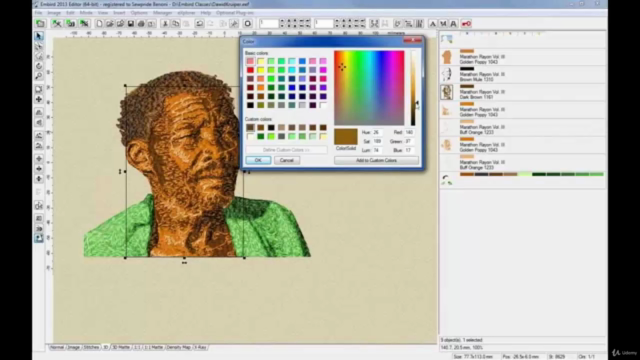Switch to the Density Map tab

click(178, 347)
